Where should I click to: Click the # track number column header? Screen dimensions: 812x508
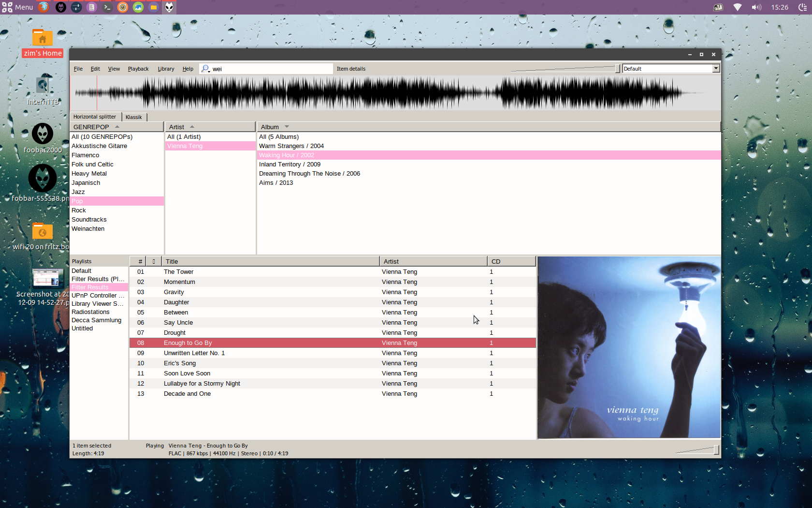(x=138, y=261)
